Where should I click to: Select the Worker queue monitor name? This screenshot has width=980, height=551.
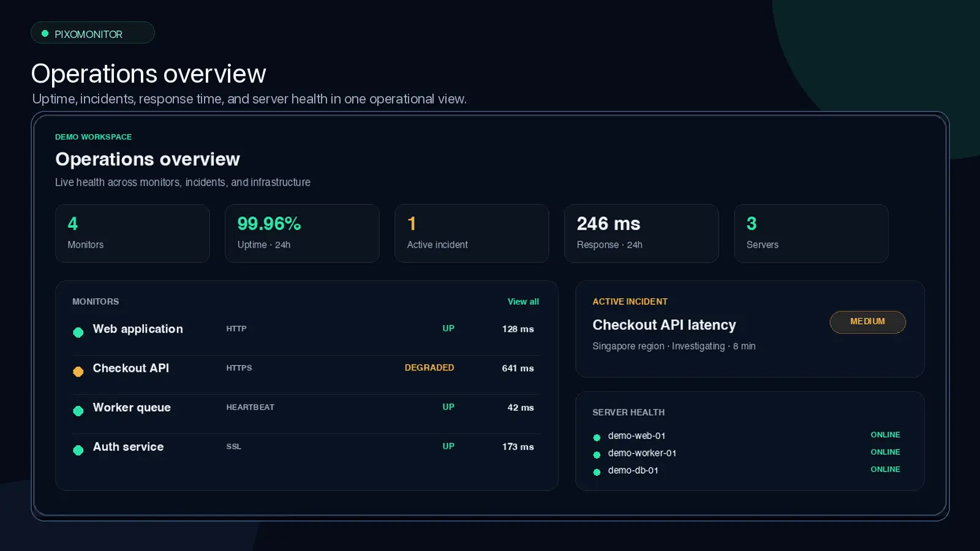tap(132, 408)
